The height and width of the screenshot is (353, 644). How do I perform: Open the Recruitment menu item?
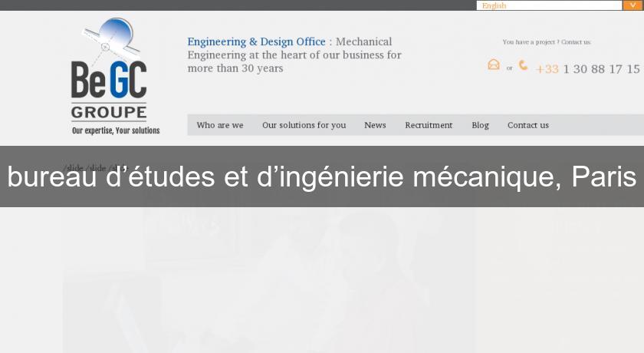429,125
